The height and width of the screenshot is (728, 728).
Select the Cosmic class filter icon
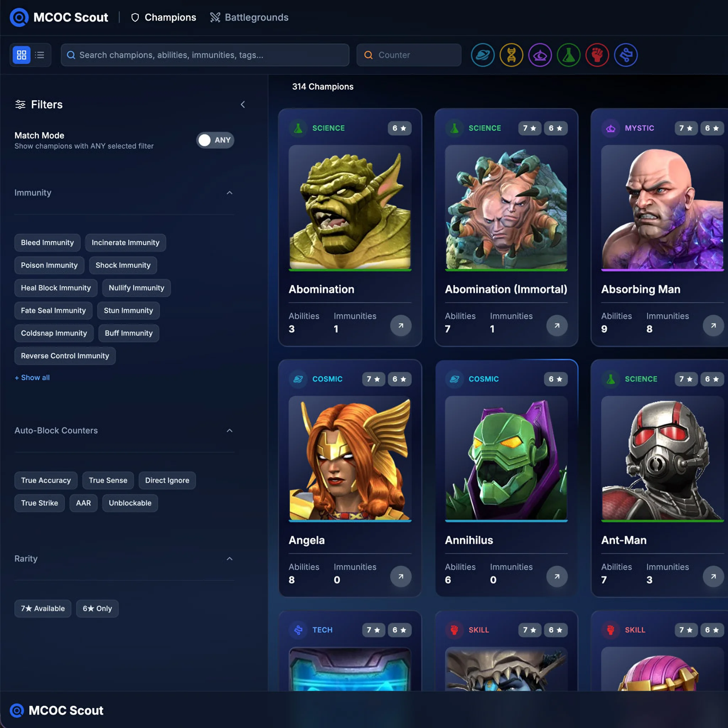pyautogui.click(x=483, y=55)
